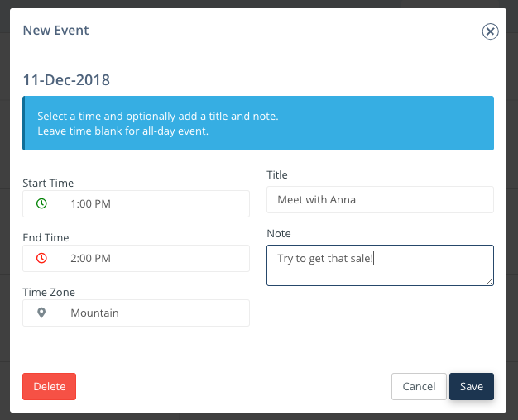Image resolution: width=518 pixels, height=420 pixels.
Task: Grab the Note textarea resize handle
Action: point(490,282)
